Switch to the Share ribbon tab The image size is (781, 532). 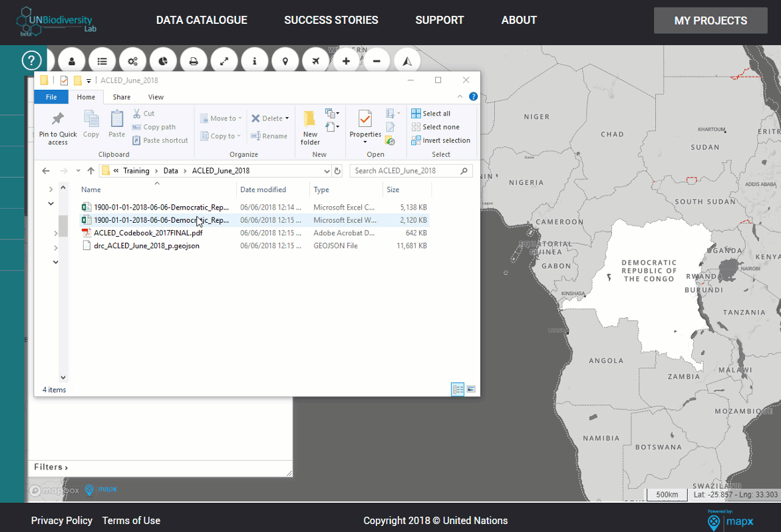pyautogui.click(x=122, y=97)
